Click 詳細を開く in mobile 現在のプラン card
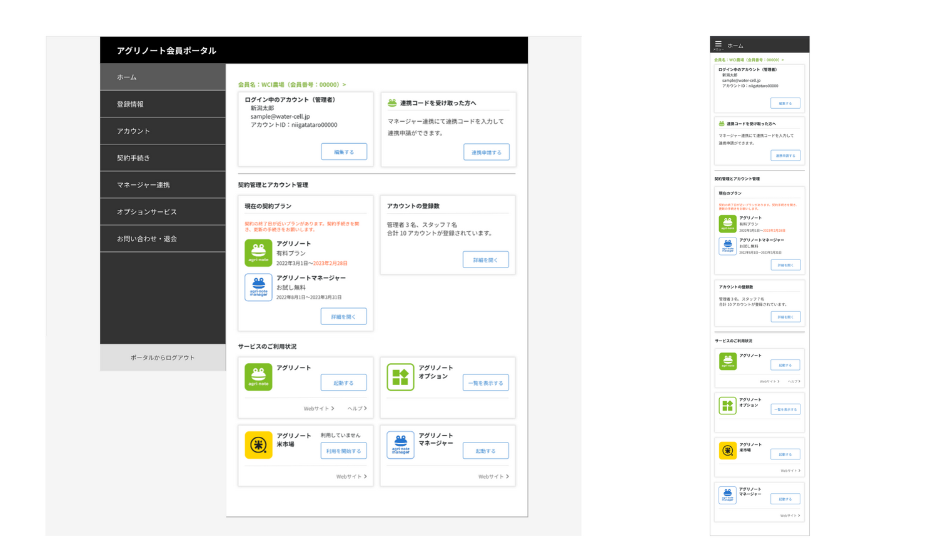 click(x=785, y=265)
